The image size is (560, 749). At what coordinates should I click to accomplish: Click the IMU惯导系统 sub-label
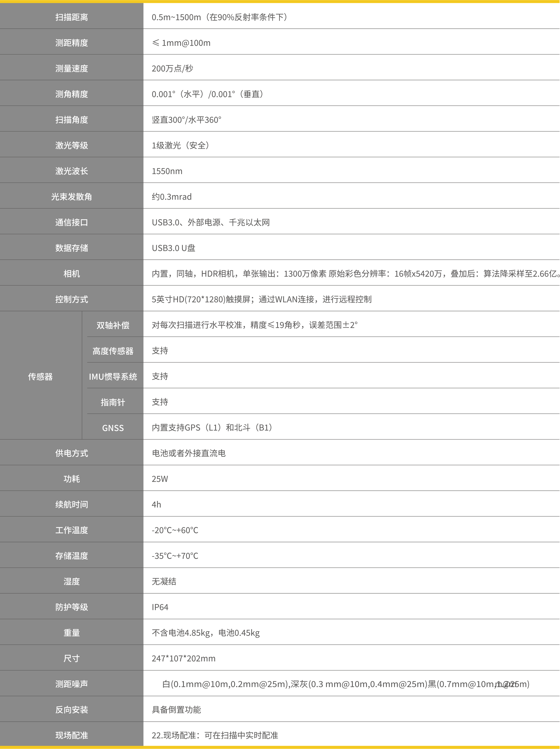[113, 376]
